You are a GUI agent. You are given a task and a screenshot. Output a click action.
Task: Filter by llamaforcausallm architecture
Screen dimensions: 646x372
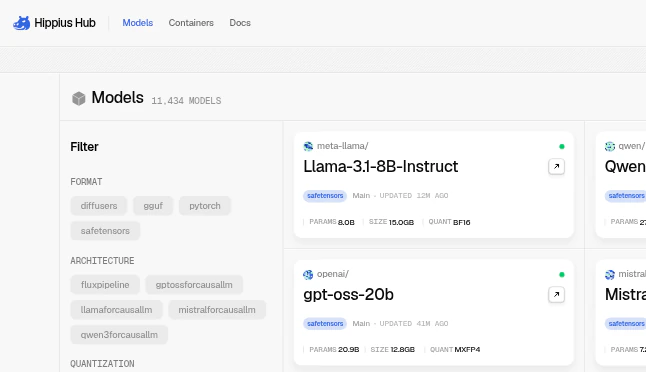(x=117, y=310)
